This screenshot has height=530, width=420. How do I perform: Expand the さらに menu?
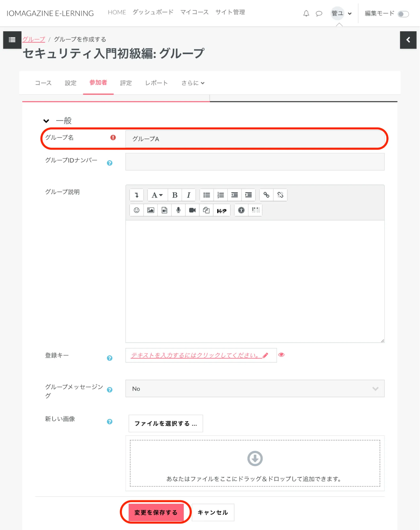[x=193, y=83]
